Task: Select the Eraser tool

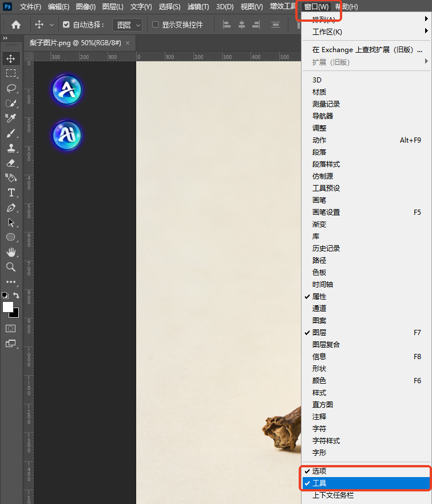Action: (x=11, y=163)
